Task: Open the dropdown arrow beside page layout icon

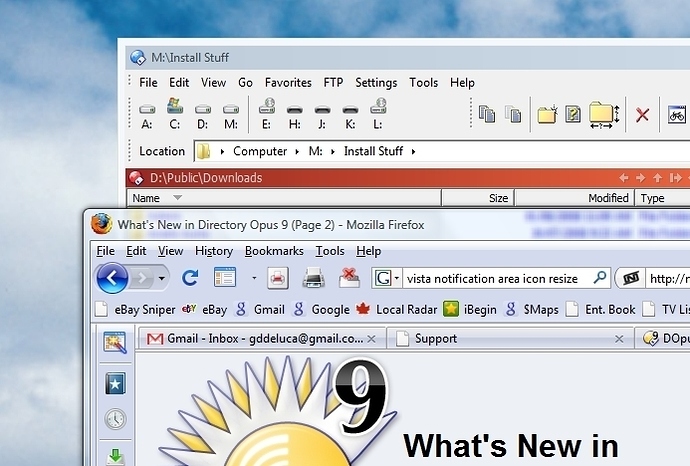Action: point(254,278)
